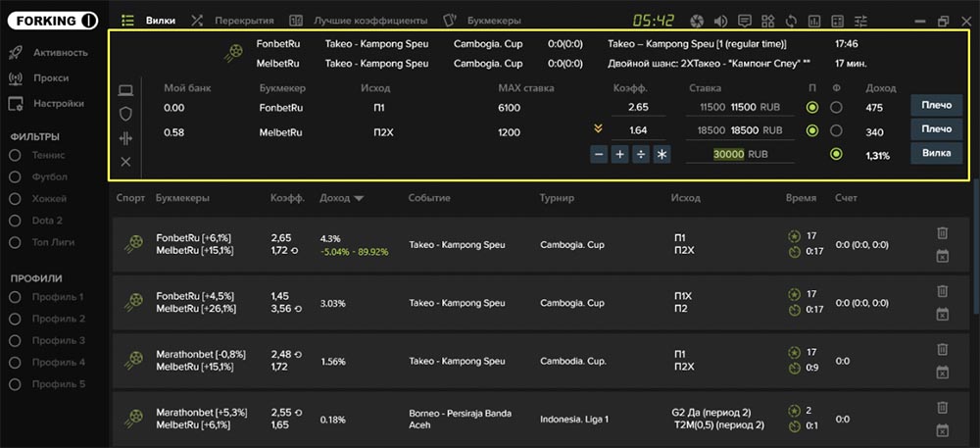Screen dimensions: 980x448
Task: Select Профиль 5
Action: click(x=16, y=384)
